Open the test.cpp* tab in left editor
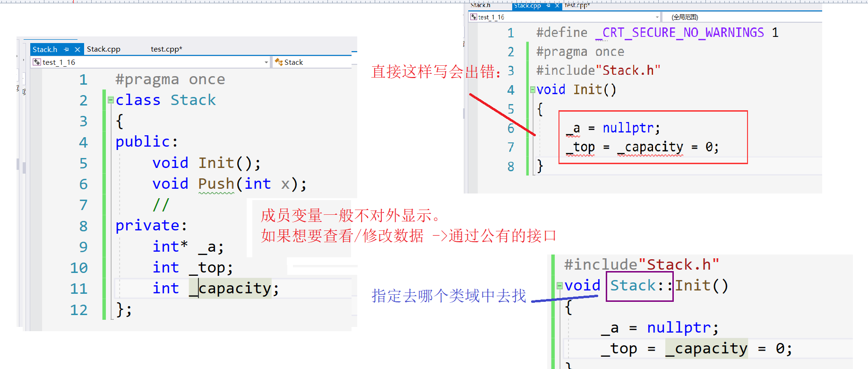The image size is (868, 369). pyautogui.click(x=166, y=49)
